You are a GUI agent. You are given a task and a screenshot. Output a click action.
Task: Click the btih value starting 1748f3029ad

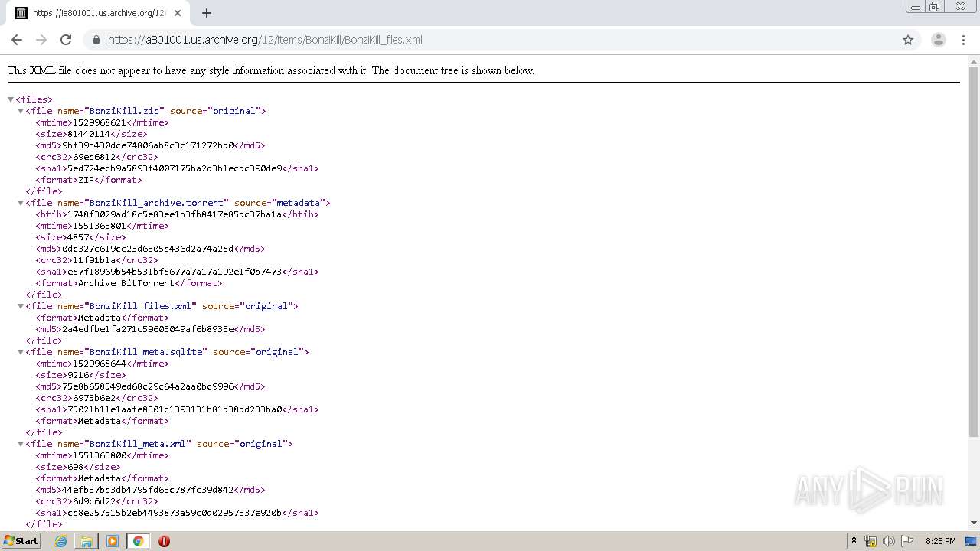pyautogui.click(x=175, y=214)
